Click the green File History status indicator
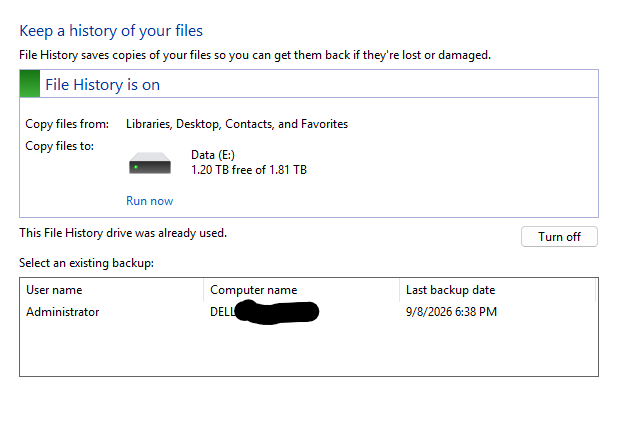This screenshot has width=625, height=423. click(30, 83)
